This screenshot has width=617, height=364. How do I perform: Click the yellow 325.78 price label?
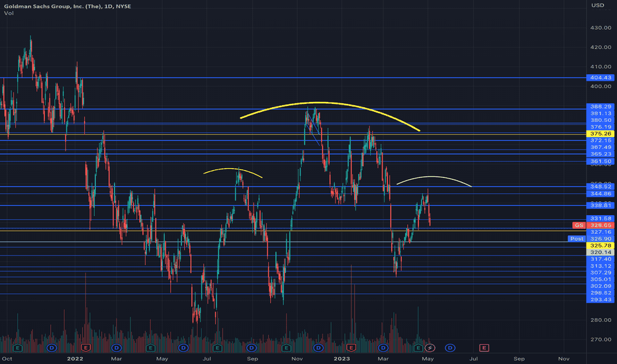[x=600, y=246]
